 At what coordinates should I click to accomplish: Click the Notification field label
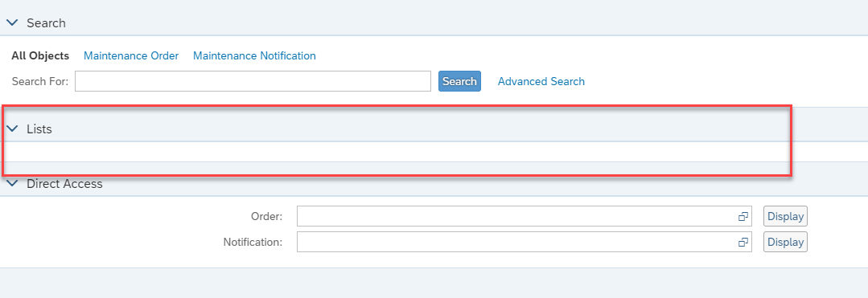[x=253, y=242]
